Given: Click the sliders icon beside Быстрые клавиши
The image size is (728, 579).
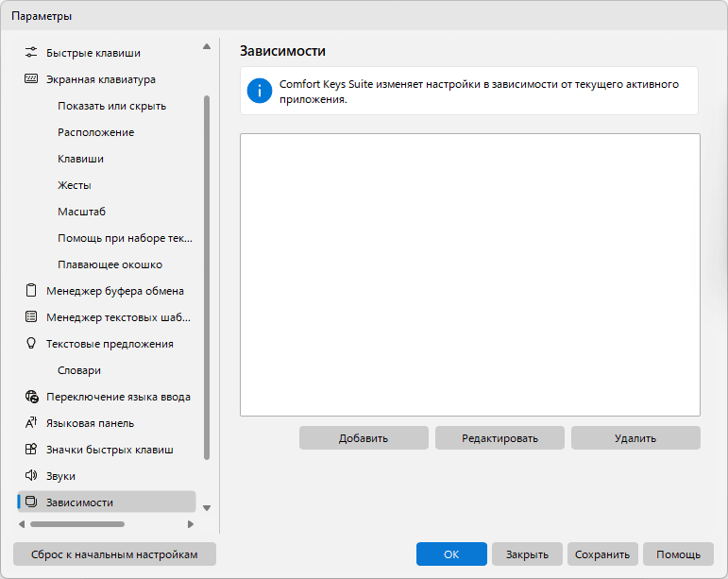Looking at the screenshot, I should 31,53.
